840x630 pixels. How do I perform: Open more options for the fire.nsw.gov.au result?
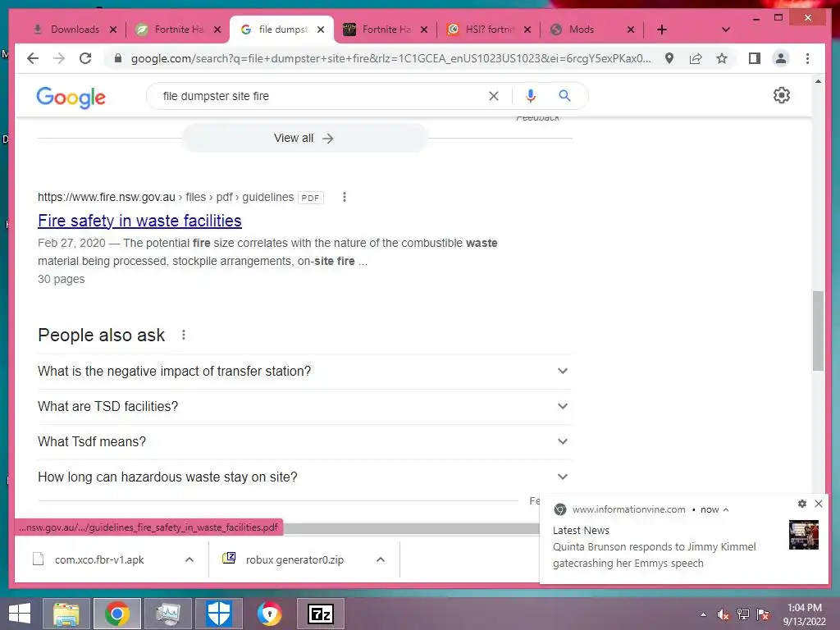click(345, 197)
